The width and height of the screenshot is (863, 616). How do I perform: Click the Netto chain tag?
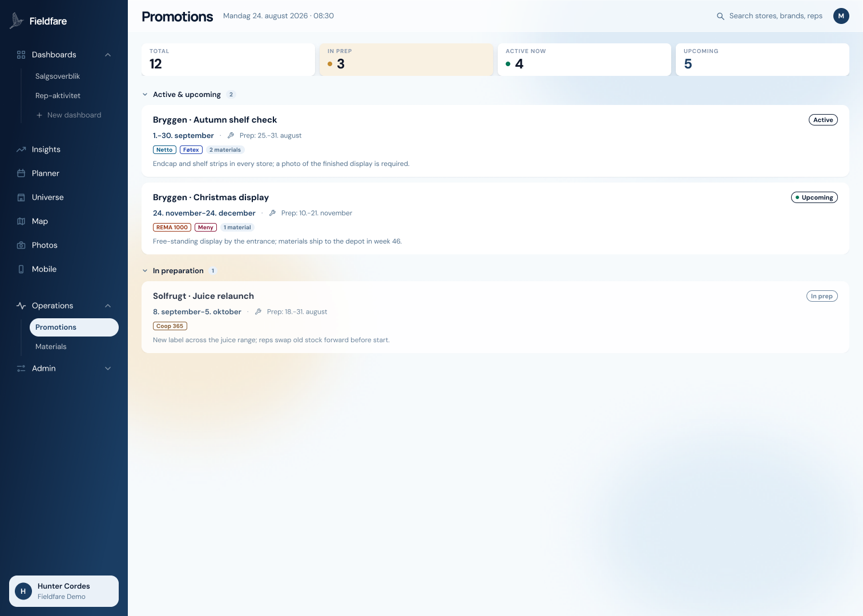click(x=164, y=150)
